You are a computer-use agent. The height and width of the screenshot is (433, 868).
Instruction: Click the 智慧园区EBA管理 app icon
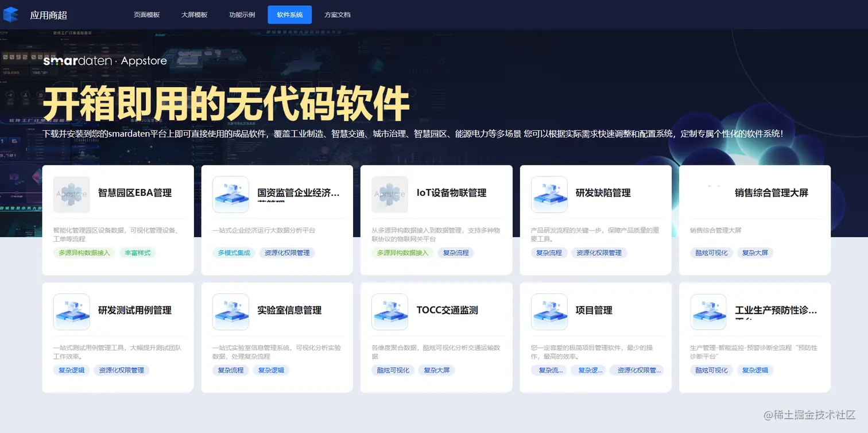pyautogui.click(x=71, y=194)
